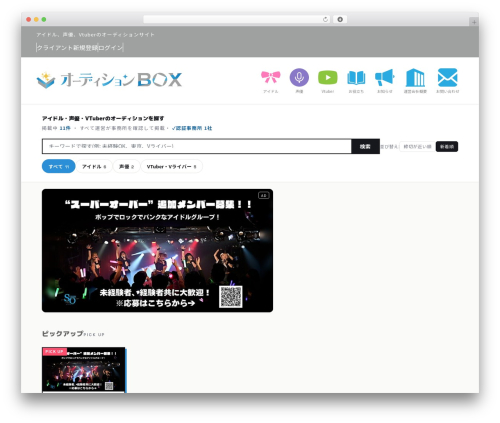Sort by 新着順
The image size is (500, 423).
coord(447,146)
